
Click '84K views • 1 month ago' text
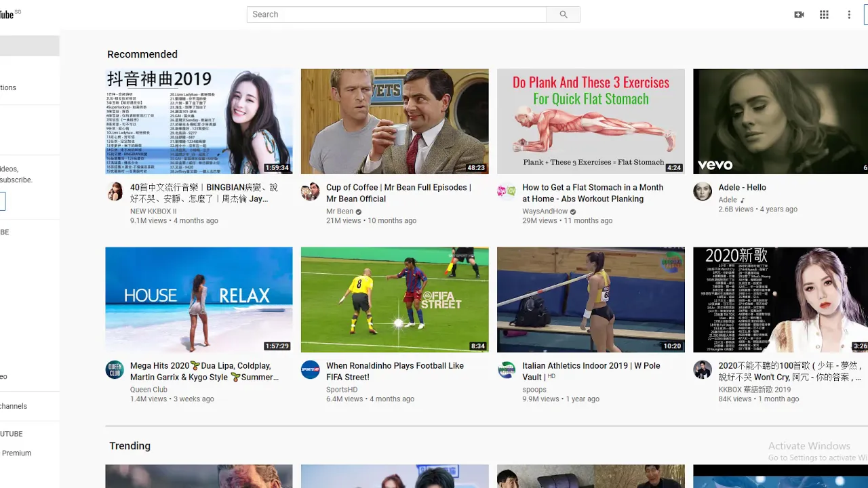point(759,399)
